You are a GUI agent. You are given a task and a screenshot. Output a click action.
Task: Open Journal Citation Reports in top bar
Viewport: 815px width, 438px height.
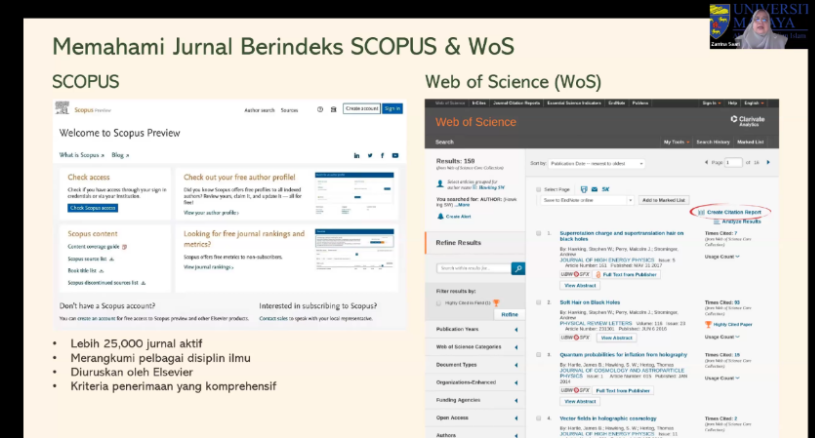pyautogui.click(x=516, y=102)
